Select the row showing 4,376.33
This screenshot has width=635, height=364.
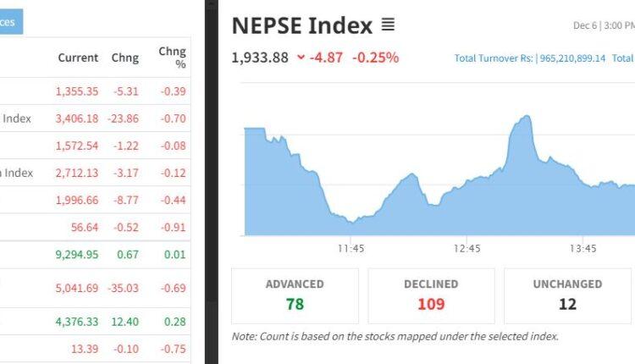tap(95, 322)
